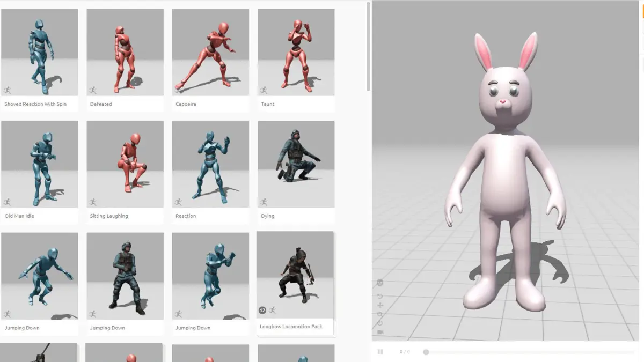The image size is (644, 362).
Task: Click running-figure icon on the Dying card
Action: (264, 202)
